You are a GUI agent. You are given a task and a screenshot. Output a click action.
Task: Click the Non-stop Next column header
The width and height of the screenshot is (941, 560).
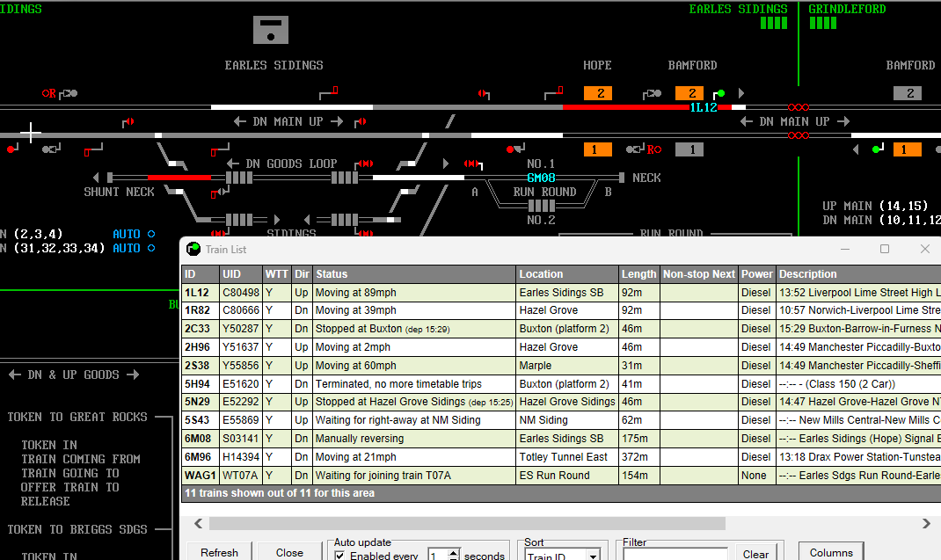pos(699,273)
